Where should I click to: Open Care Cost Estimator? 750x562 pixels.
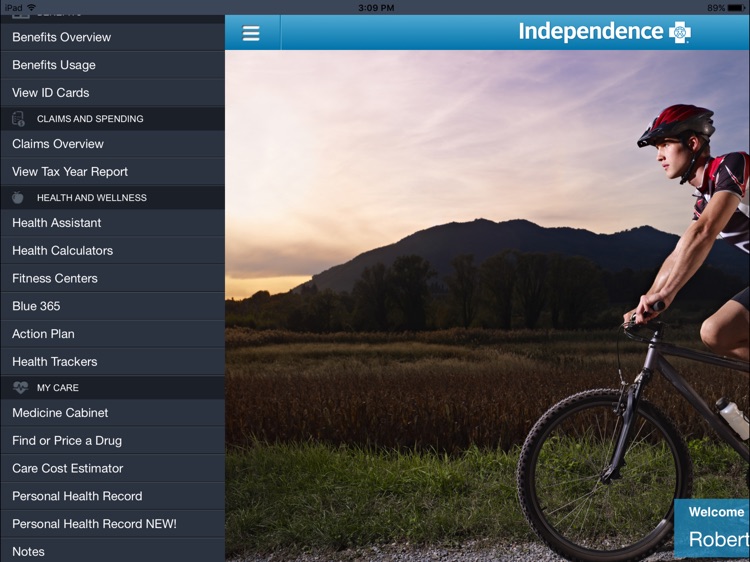pyautogui.click(x=112, y=468)
